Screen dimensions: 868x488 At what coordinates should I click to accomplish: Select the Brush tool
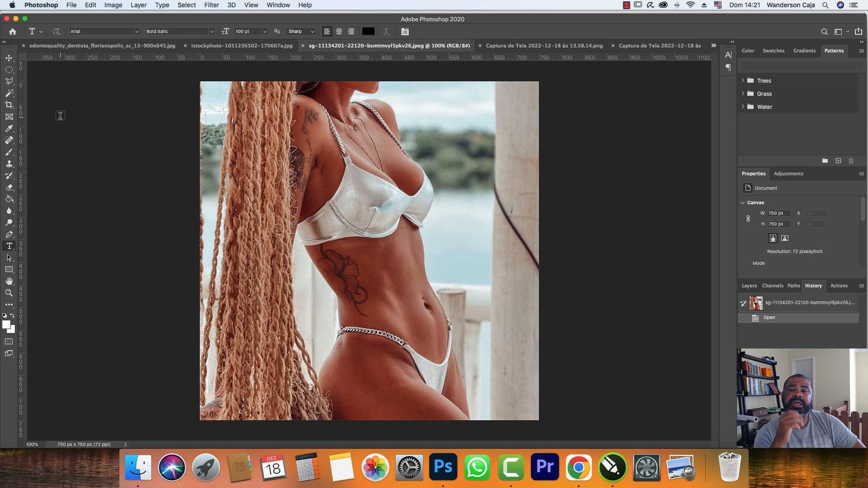tap(9, 152)
